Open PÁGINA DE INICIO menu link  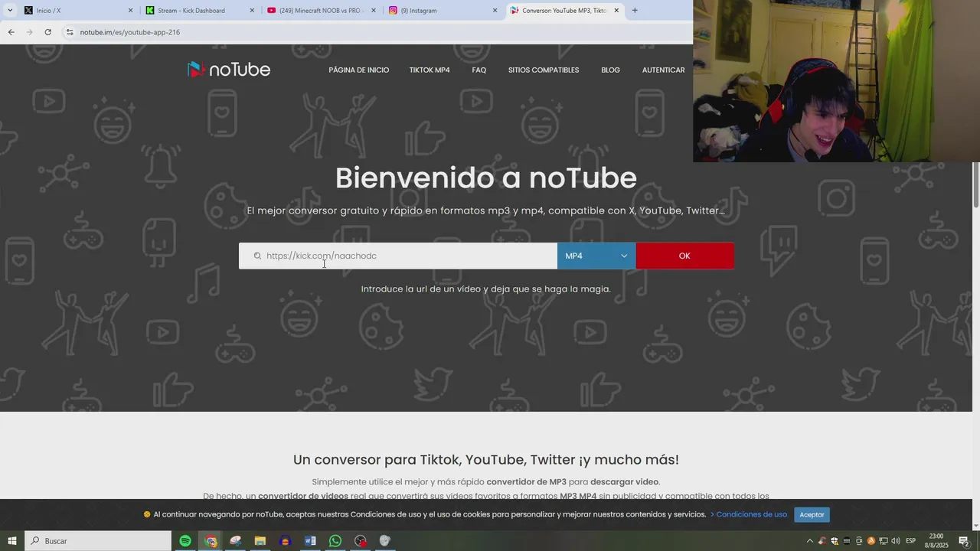point(359,70)
